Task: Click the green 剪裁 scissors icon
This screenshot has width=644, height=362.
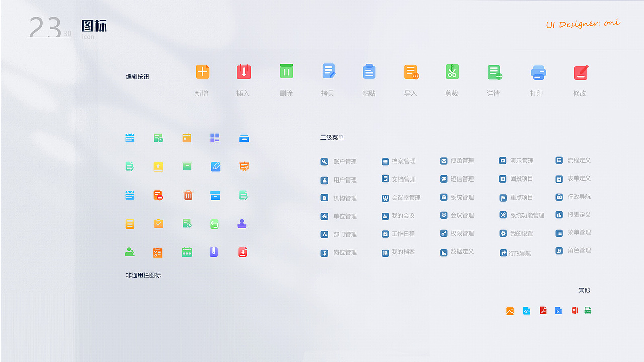Action: [x=452, y=71]
